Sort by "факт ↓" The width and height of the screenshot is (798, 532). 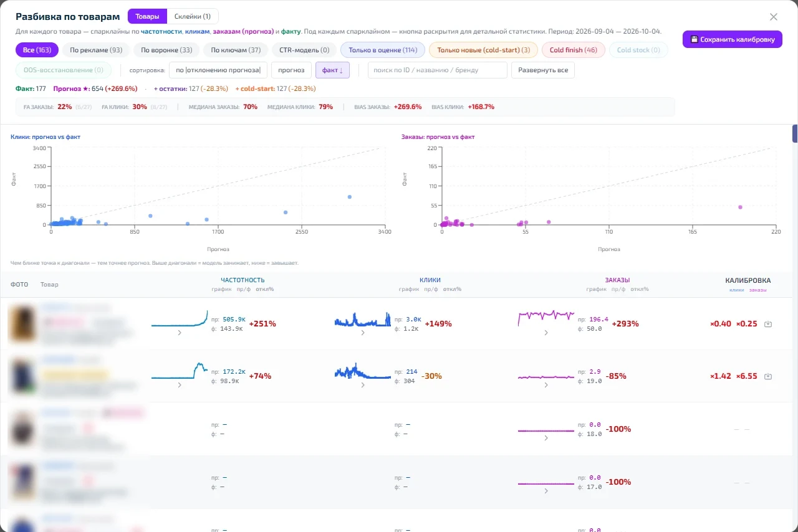332,70
